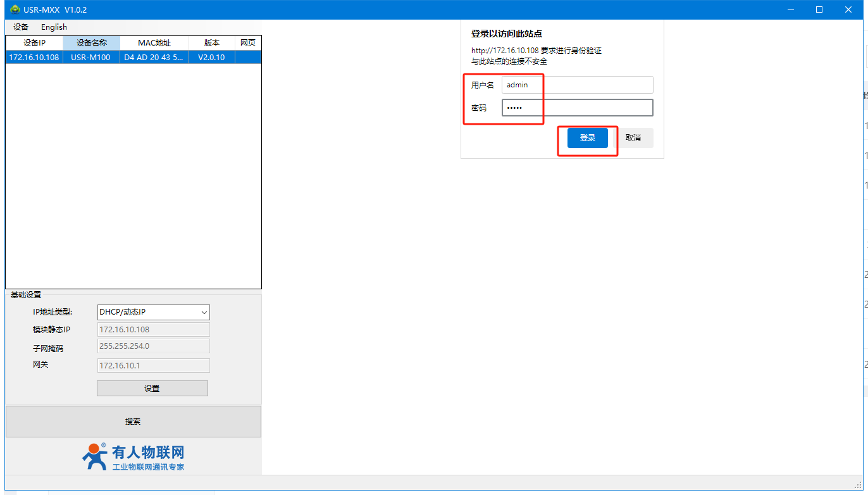Maximize the USR-MXX window
868x495 pixels.
pos(819,9)
